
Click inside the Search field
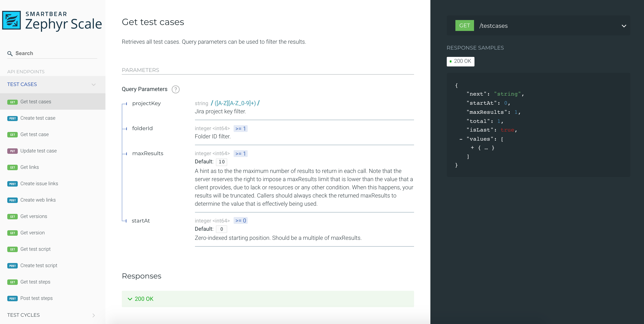[37, 53]
